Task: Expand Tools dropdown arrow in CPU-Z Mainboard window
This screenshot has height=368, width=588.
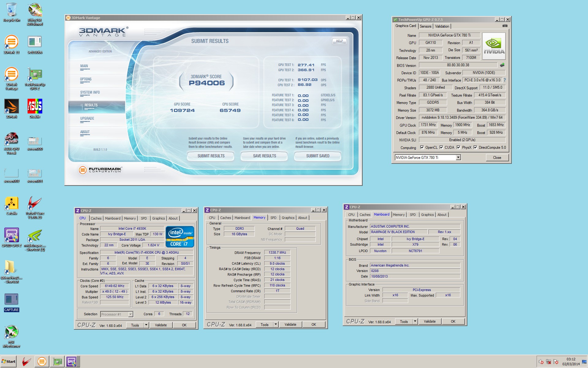Action: click(415, 321)
